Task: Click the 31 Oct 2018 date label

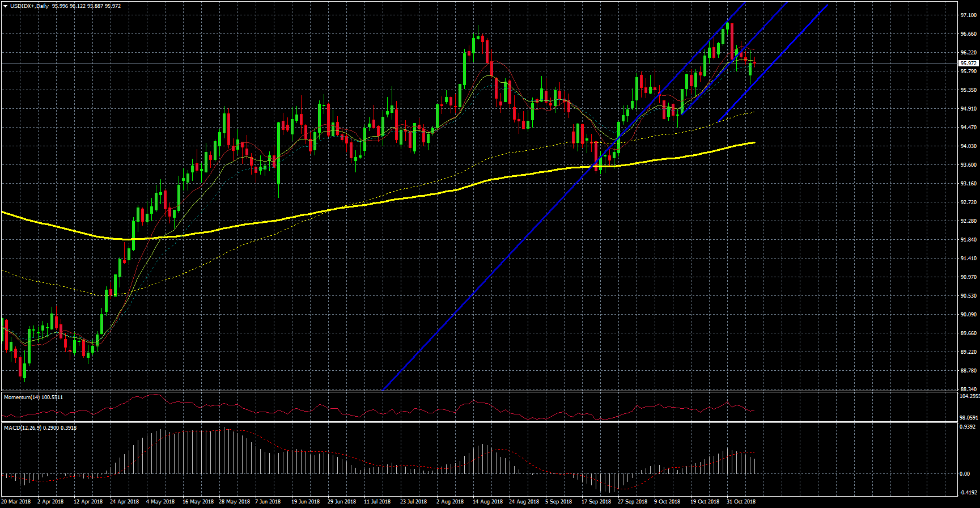Action: 741,502
